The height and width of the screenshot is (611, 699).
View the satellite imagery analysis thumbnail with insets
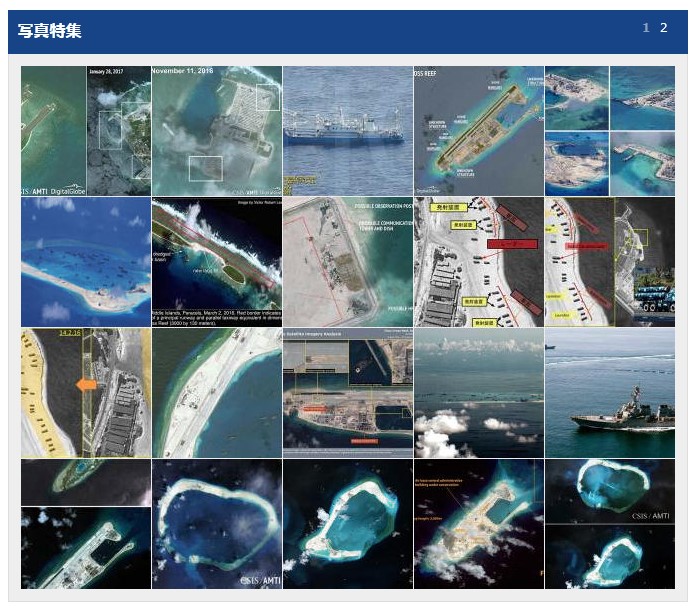(347, 392)
